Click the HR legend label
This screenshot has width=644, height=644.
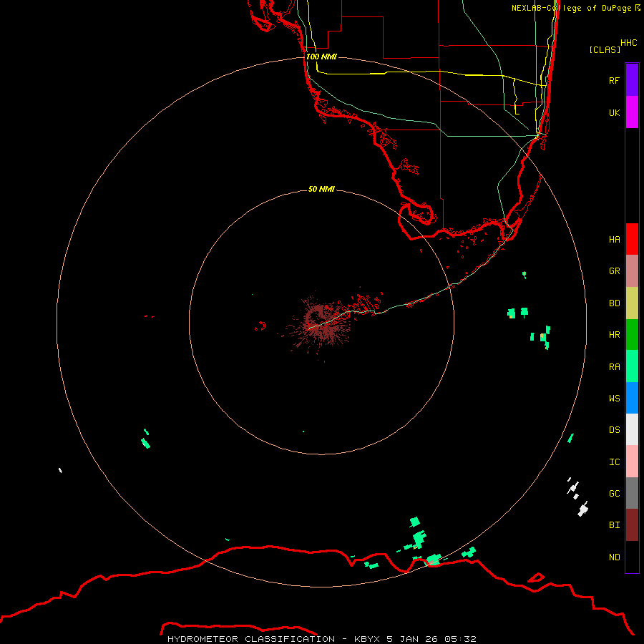click(x=614, y=335)
